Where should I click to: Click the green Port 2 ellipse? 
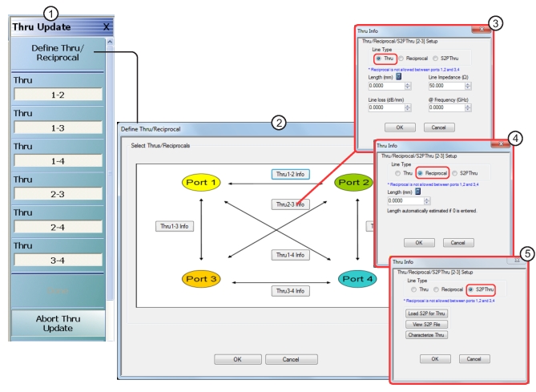tap(353, 182)
